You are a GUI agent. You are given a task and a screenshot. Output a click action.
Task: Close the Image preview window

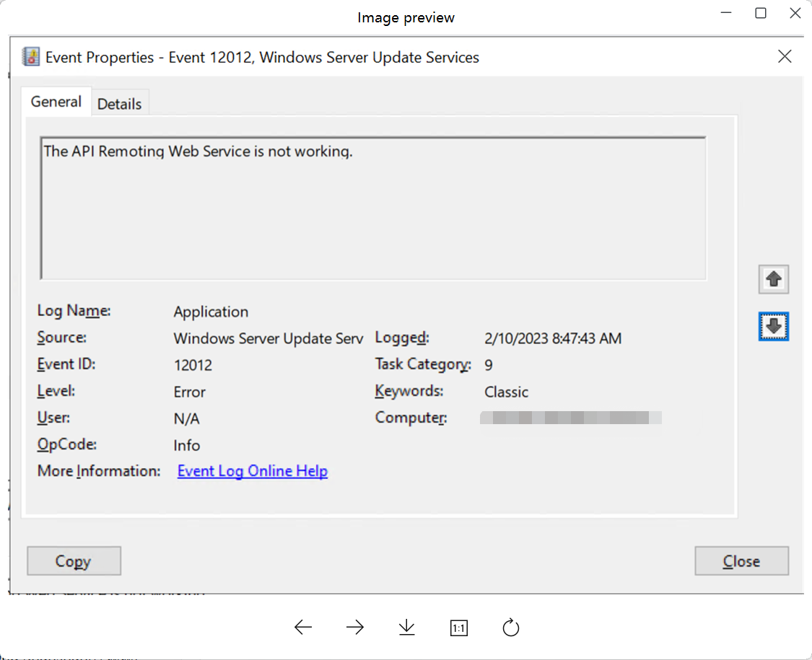[x=795, y=13]
